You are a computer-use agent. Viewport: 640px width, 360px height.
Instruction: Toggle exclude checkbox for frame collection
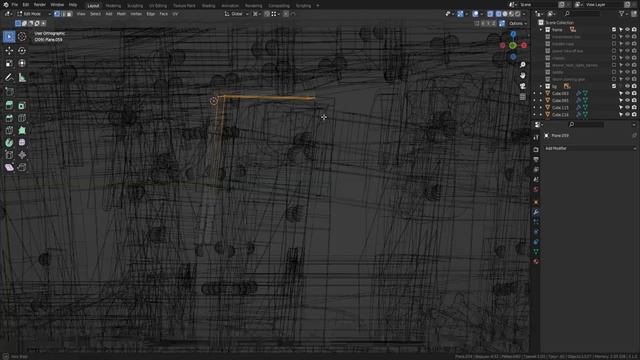coord(614,30)
